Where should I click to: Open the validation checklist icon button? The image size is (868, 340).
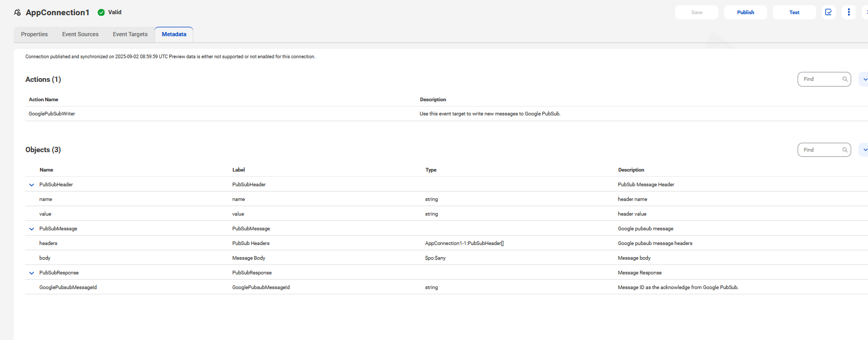click(x=829, y=12)
